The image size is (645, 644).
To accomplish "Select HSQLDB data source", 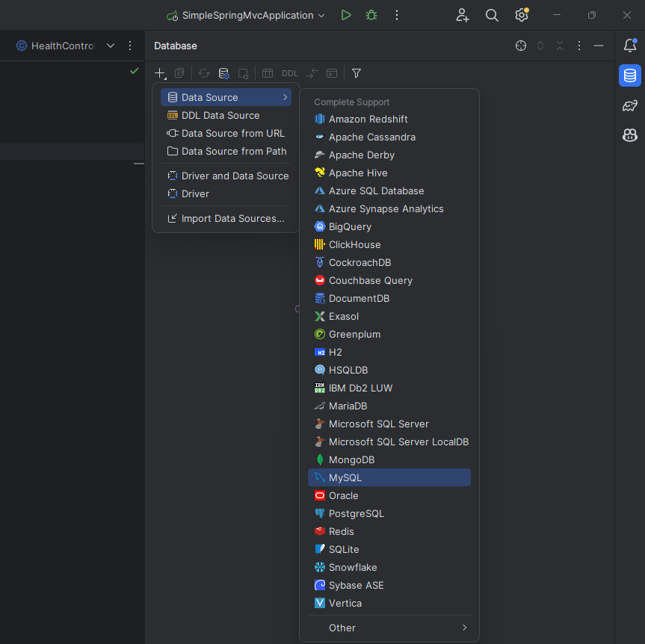I will [389, 370].
